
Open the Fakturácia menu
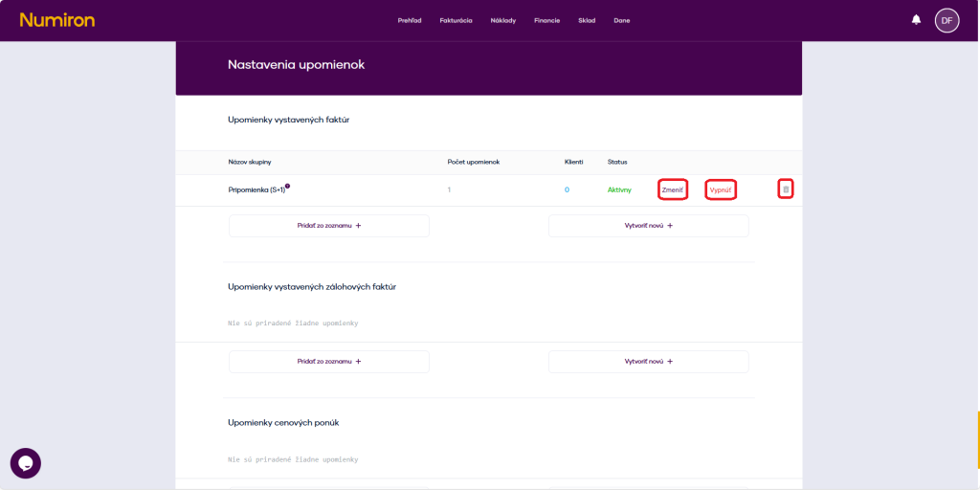click(456, 20)
